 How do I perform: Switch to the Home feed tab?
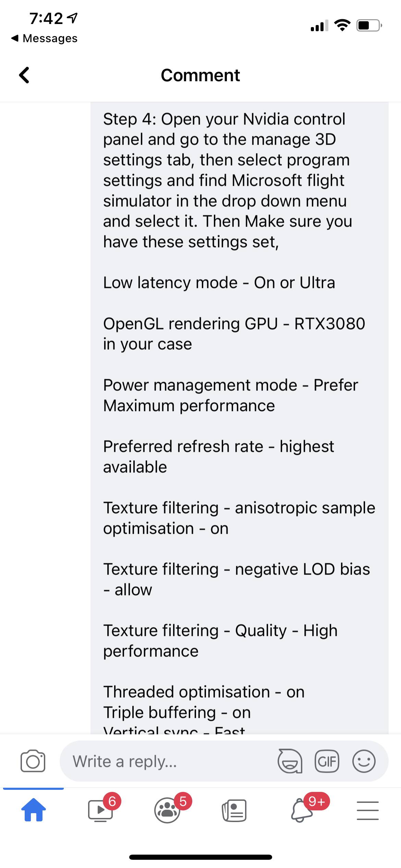point(34,810)
